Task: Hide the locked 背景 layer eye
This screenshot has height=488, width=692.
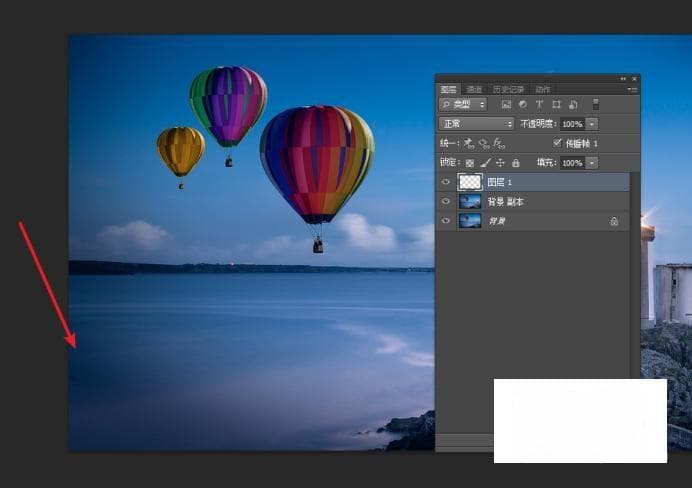Action: pyautogui.click(x=446, y=221)
